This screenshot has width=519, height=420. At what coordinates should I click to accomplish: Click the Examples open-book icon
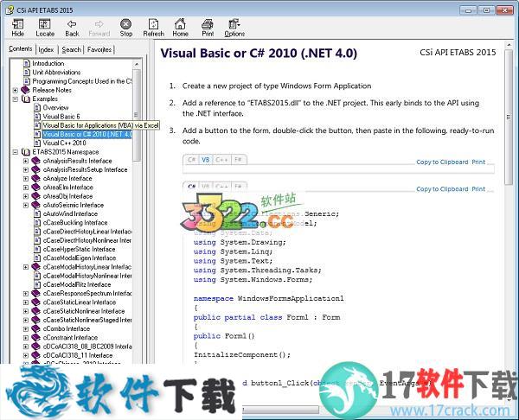[25, 99]
